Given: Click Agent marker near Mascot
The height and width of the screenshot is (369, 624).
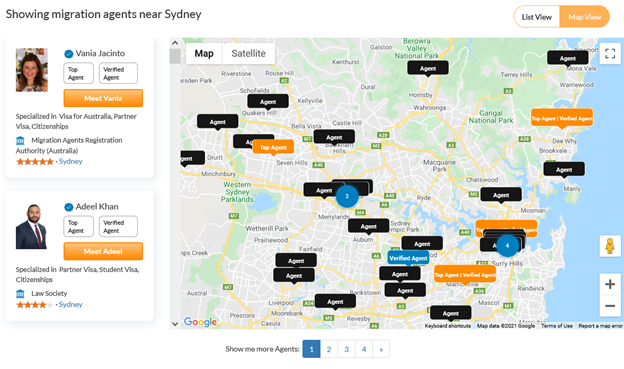Looking at the screenshot, I should tap(451, 314).
